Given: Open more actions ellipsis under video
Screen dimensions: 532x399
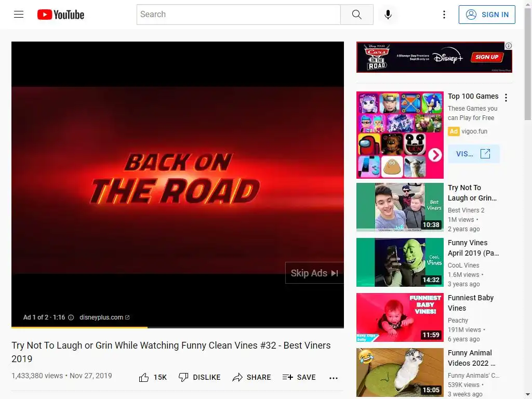Looking at the screenshot, I should [334, 378].
